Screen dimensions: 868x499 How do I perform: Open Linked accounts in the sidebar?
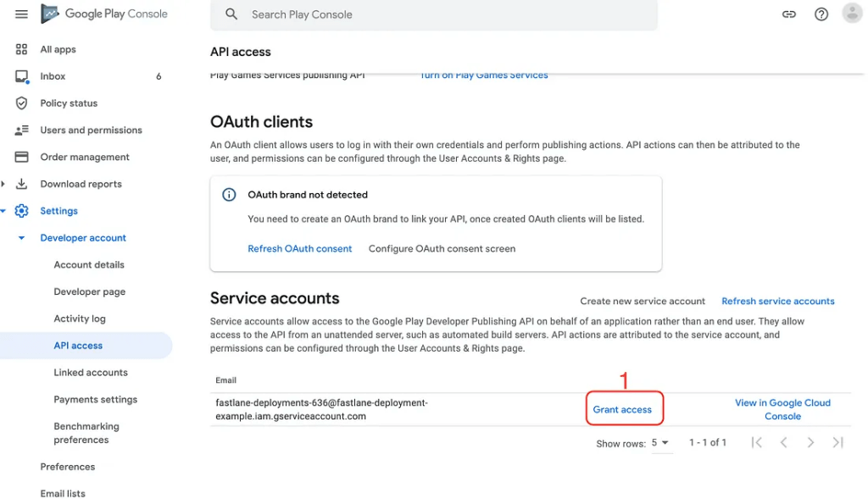(91, 372)
